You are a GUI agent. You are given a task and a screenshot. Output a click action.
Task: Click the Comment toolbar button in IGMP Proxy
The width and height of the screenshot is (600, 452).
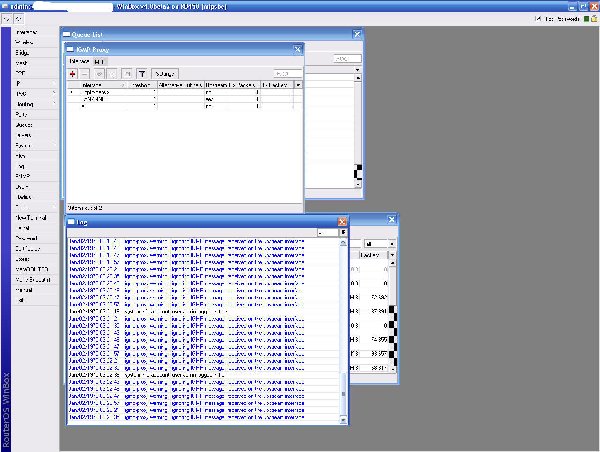pos(126,74)
